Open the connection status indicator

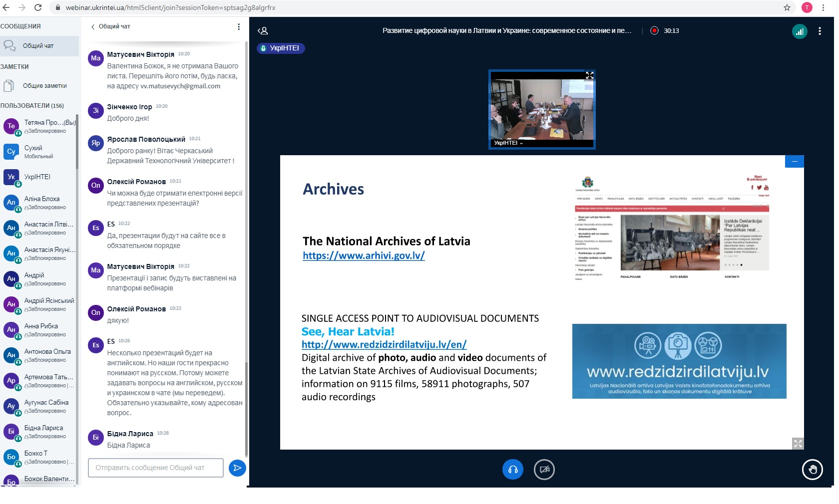(x=800, y=31)
